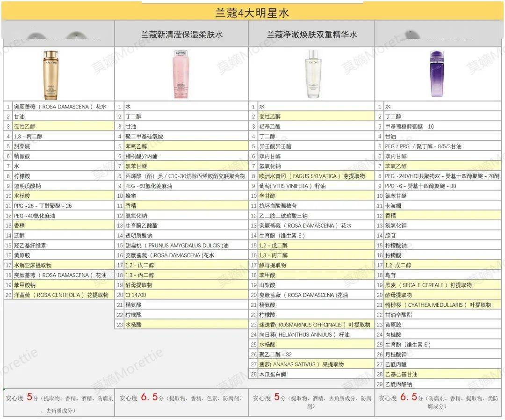Click the pink Lancôme bottle product image

pos(180,74)
